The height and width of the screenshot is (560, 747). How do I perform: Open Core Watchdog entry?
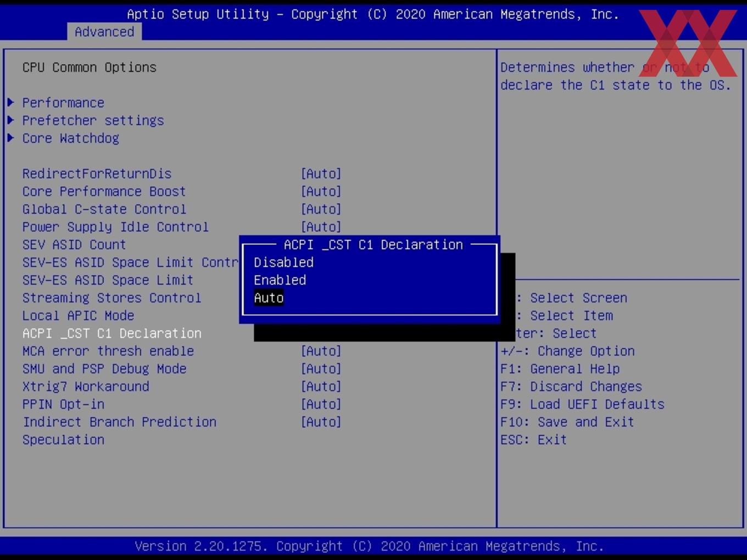coord(70,138)
